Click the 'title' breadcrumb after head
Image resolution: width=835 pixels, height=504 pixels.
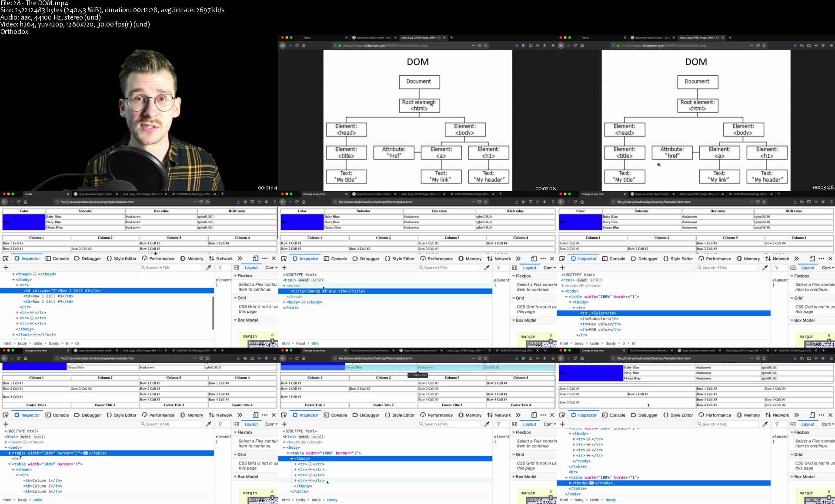coord(315,343)
